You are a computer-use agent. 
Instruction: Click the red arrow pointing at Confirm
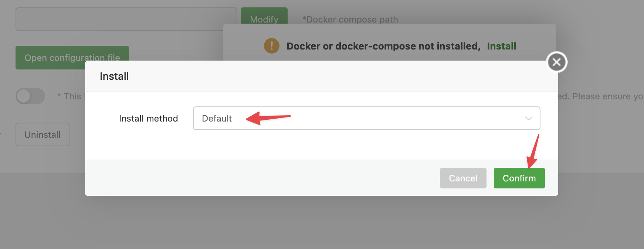coord(533,151)
